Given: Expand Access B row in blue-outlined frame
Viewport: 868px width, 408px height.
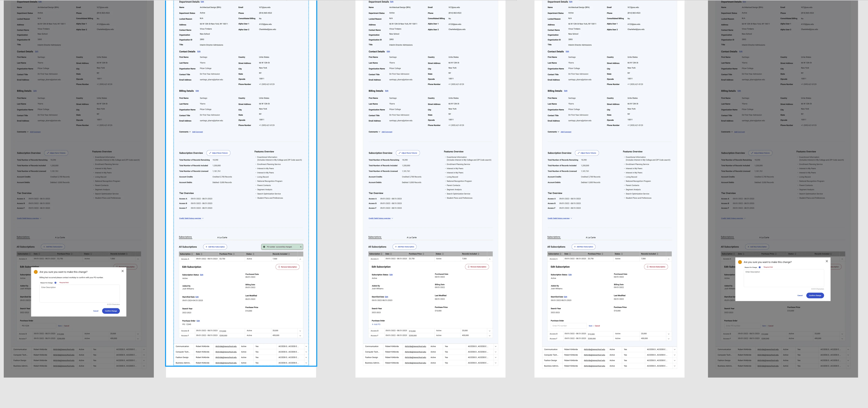Looking at the screenshot, I should (x=300, y=331).
